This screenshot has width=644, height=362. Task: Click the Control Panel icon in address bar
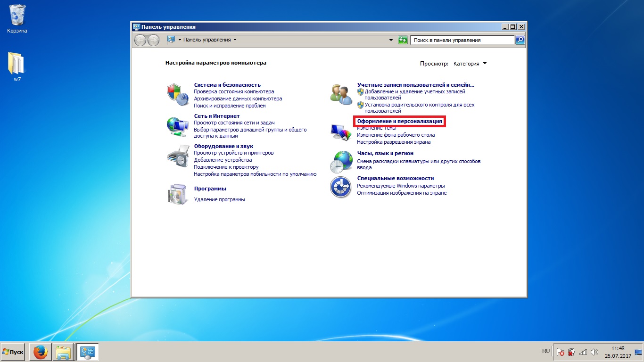[x=171, y=40]
